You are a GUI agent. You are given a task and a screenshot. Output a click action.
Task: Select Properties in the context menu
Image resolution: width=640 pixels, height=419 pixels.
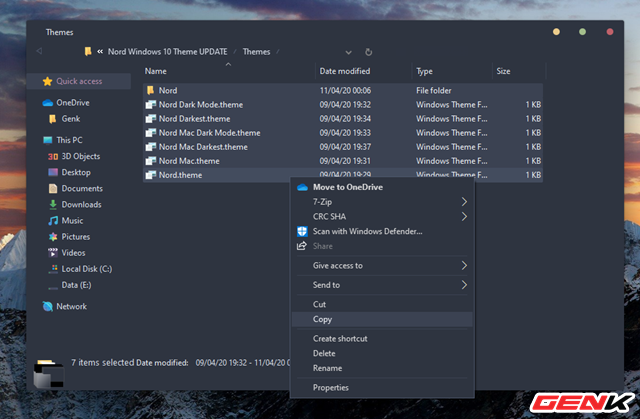point(331,388)
